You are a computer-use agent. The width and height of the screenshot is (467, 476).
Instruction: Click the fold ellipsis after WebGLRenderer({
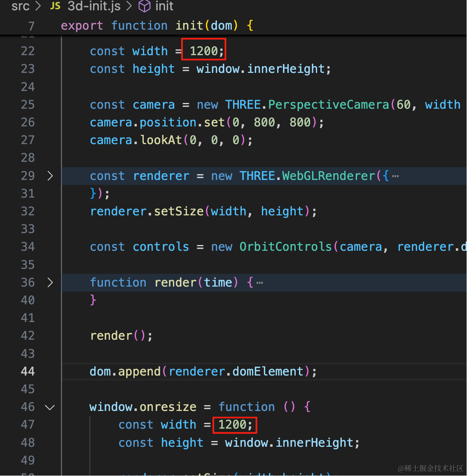tap(395, 176)
